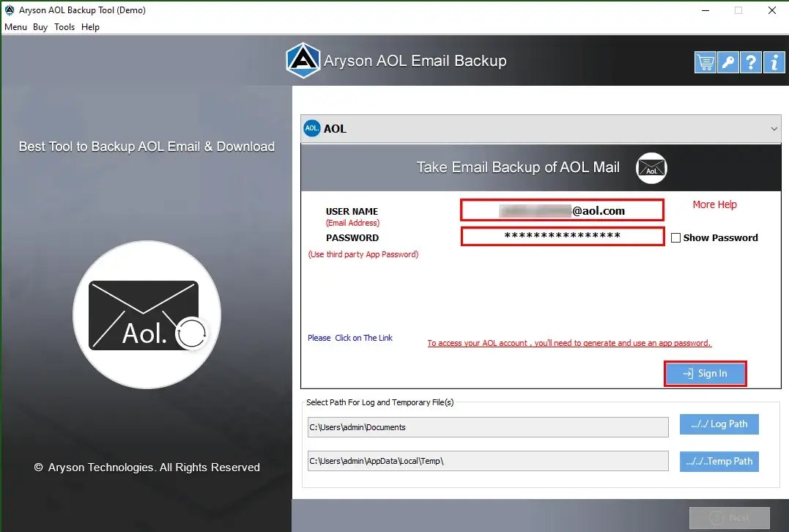
Task: Click the shopping cart buy icon
Action: point(705,62)
